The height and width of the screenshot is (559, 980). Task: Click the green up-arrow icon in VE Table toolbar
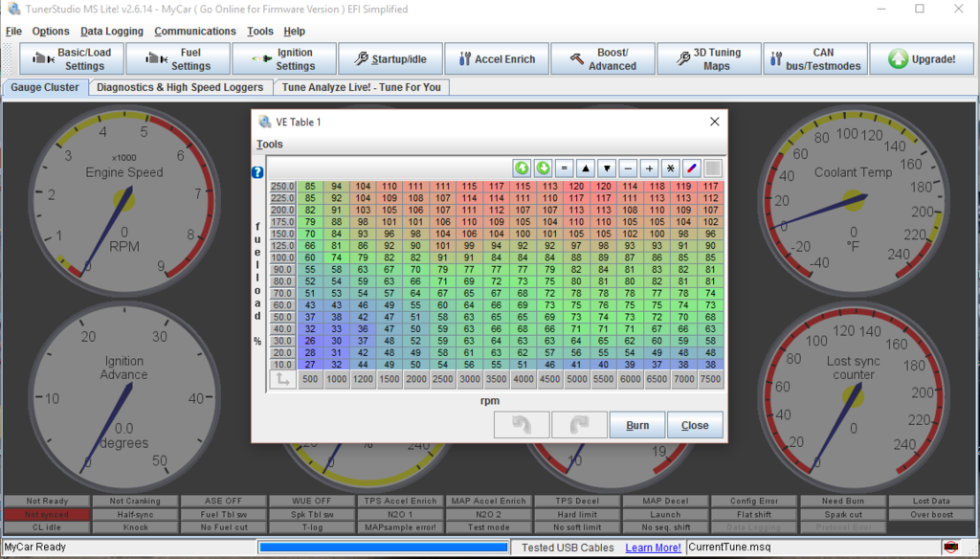click(522, 168)
